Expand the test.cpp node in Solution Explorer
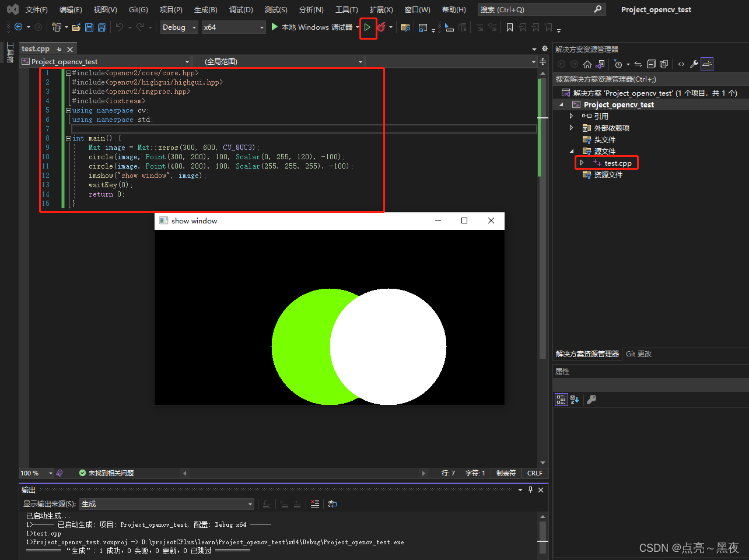This screenshot has width=749, height=560. coord(582,163)
